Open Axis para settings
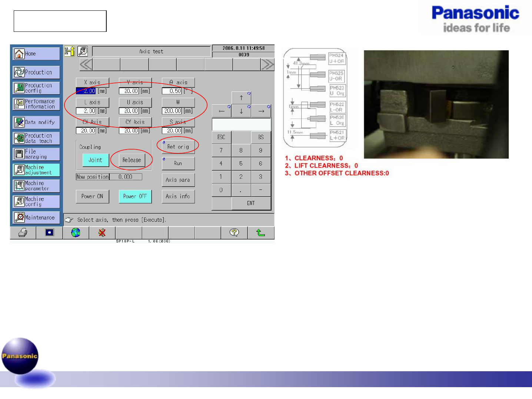Image resolution: width=532 pixels, height=399 pixels. point(178,180)
